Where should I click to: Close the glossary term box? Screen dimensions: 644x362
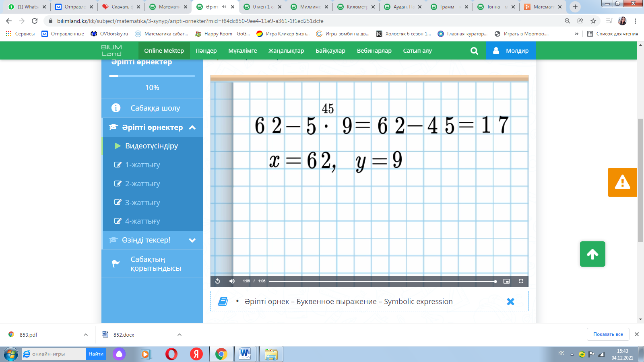510,302
